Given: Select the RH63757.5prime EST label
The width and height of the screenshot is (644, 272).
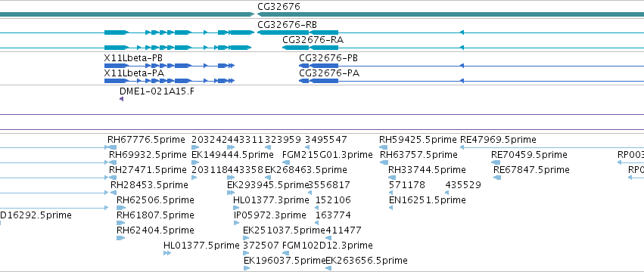Looking at the screenshot, I should pyautogui.click(x=419, y=155).
